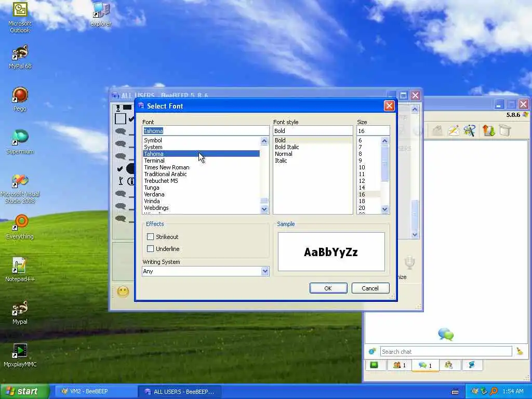
Task: Select the MyPal 68 desktop icon
Action: click(x=20, y=57)
